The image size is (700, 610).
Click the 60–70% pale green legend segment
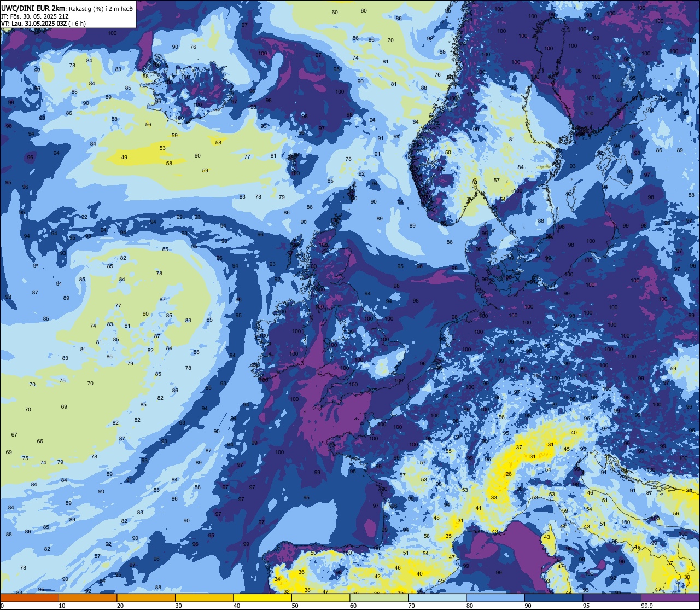(379, 598)
